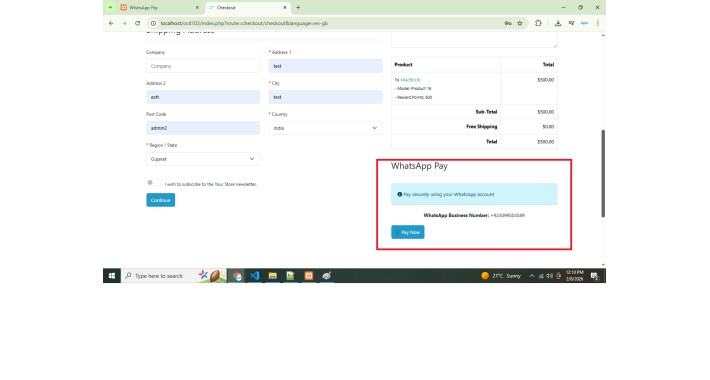Click the 'Reward Points: 600' text
The image size is (710, 380).
(x=413, y=97)
